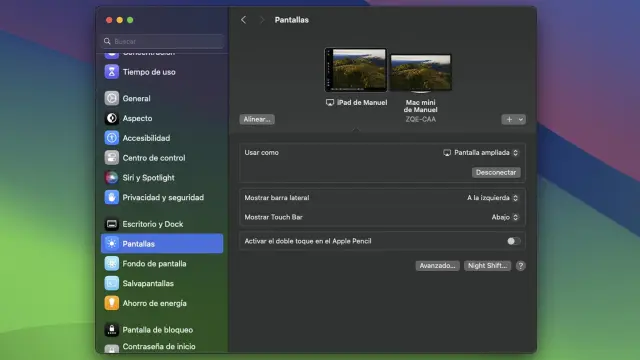Click the Fondo de pantalla icon

(x=111, y=264)
